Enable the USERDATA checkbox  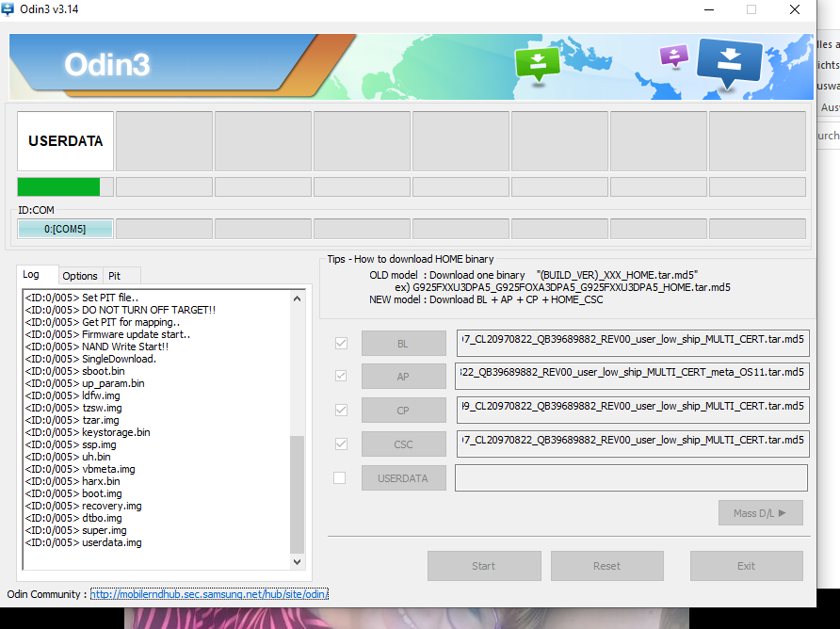[340, 477]
